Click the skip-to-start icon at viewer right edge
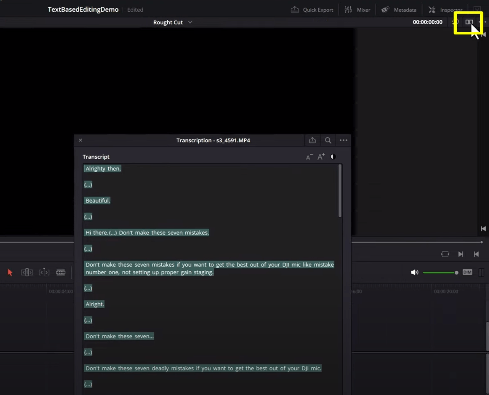 coord(483,229)
